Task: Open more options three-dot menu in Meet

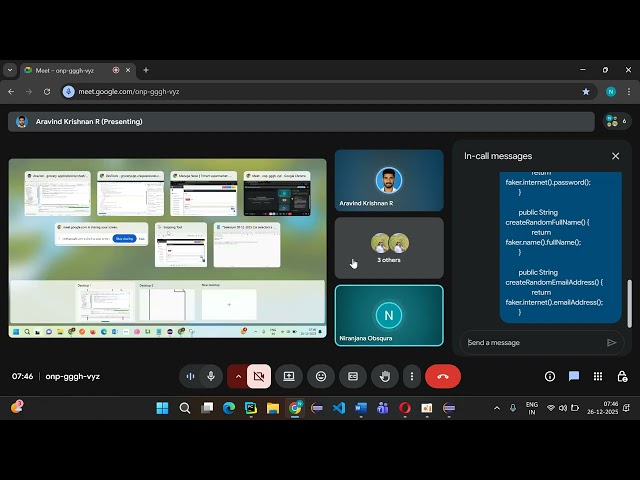Action: (x=412, y=376)
